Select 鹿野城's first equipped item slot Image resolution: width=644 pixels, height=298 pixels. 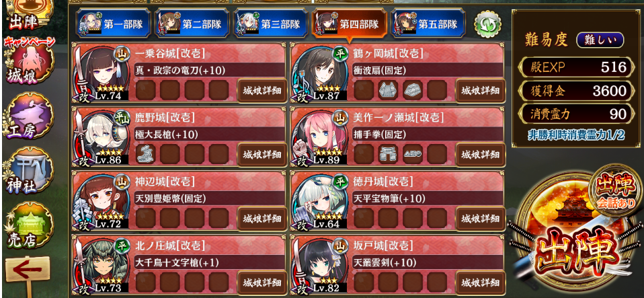pyautogui.click(x=145, y=155)
